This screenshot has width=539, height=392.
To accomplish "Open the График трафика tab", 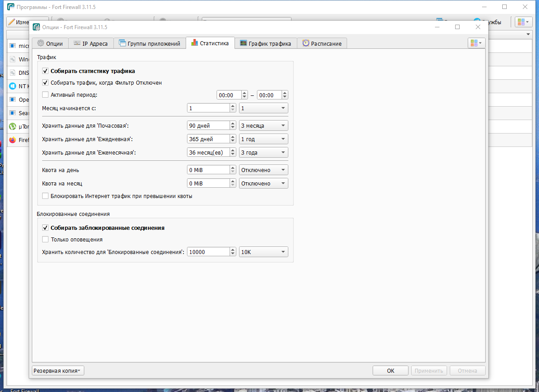I will pyautogui.click(x=265, y=43).
